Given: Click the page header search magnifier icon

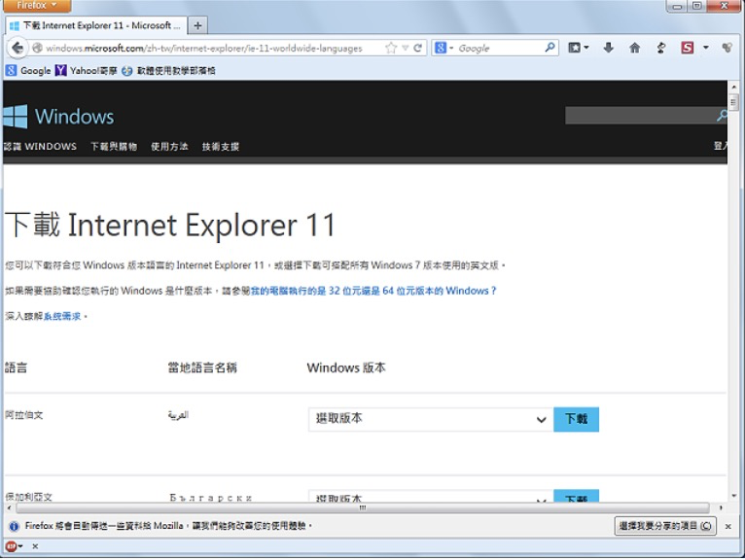Looking at the screenshot, I should (722, 116).
